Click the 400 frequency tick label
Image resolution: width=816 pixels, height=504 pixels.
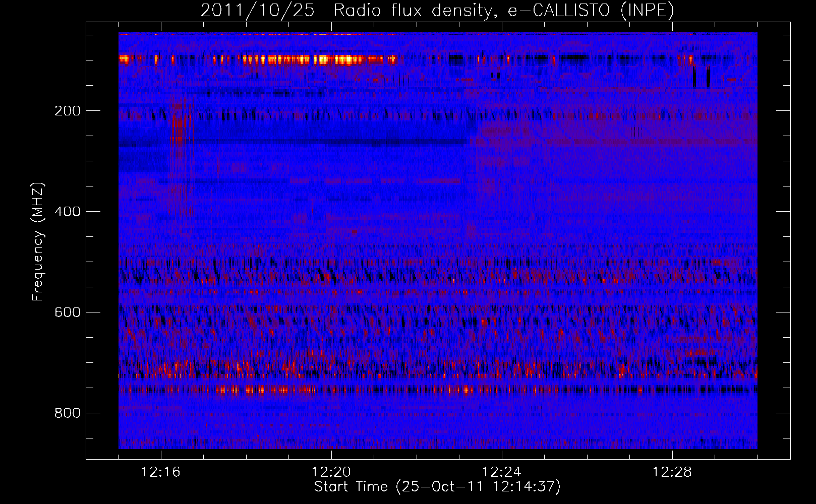[68, 212]
